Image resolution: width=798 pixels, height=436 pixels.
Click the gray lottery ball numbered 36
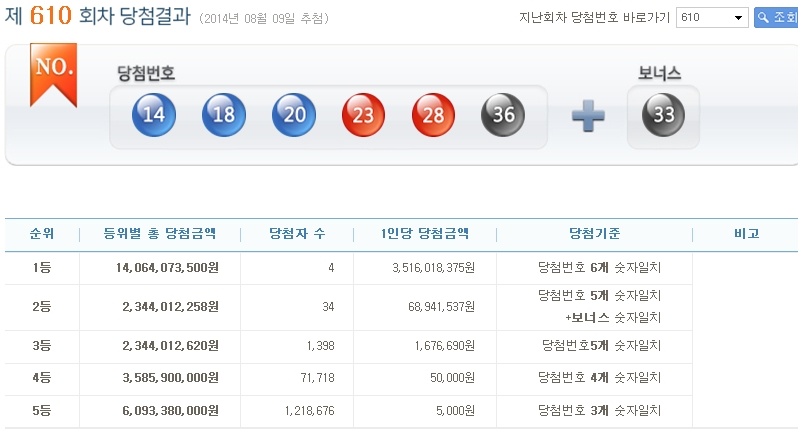click(x=503, y=115)
